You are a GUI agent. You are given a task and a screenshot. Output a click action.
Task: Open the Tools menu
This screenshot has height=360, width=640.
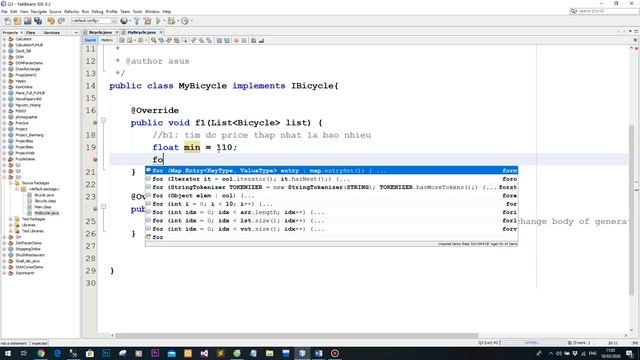138,11
